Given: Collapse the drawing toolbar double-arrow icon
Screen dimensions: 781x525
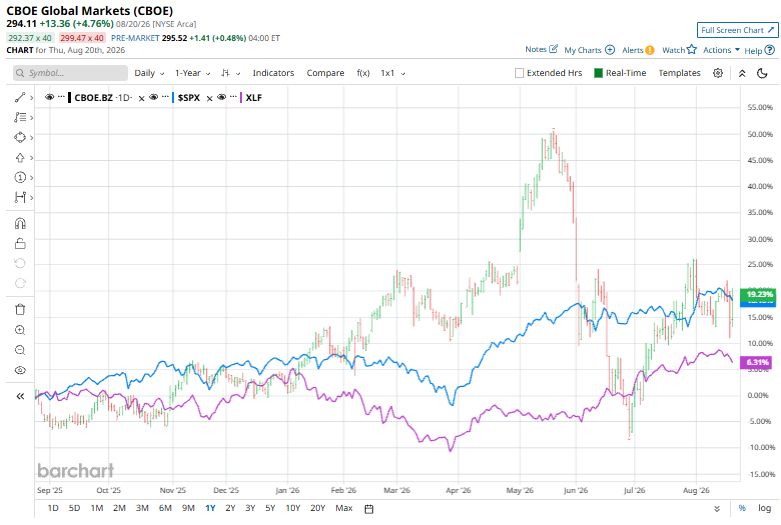Looking at the screenshot, I should [x=20, y=396].
